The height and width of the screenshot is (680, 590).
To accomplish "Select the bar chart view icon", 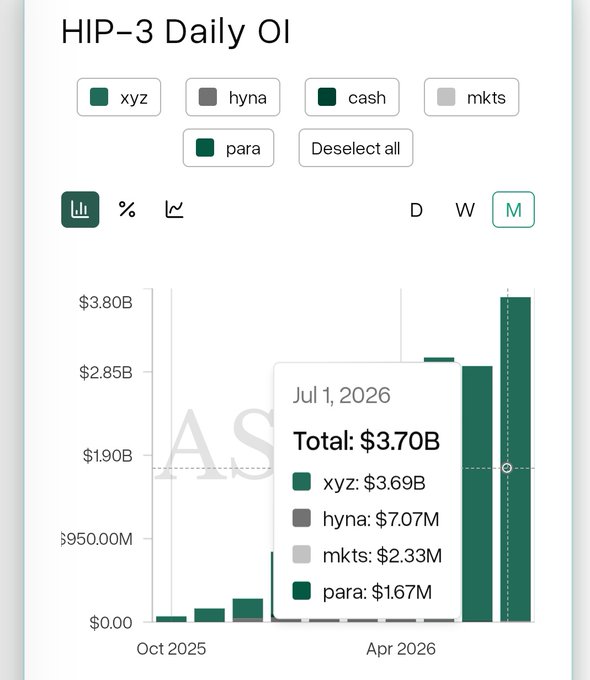I will point(80,209).
